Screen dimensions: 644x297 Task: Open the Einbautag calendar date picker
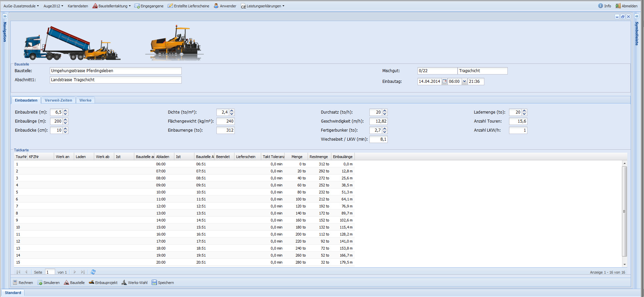tap(445, 82)
